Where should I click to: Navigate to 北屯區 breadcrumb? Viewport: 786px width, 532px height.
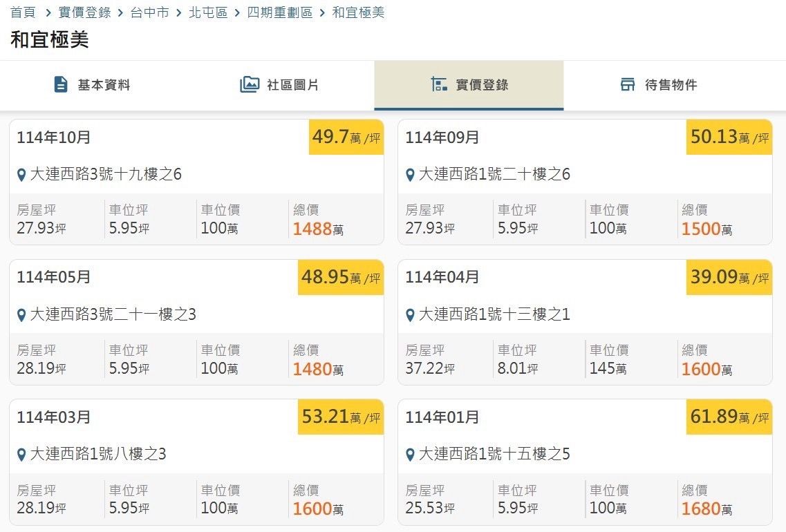[208, 12]
